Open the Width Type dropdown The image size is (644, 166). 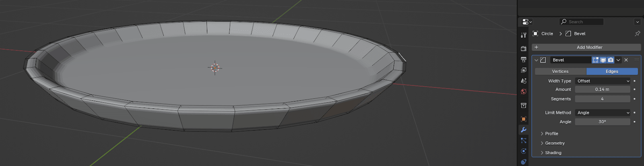(x=603, y=81)
